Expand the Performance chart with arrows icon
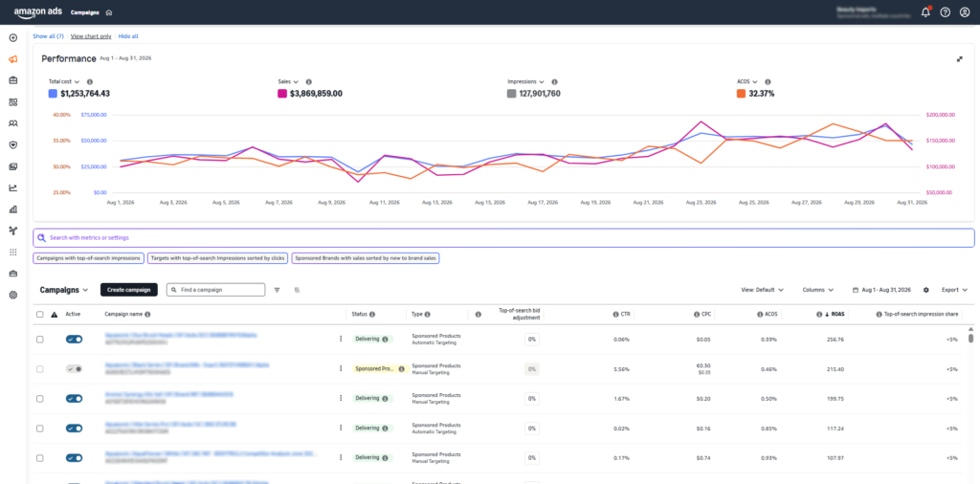This screenshot has width=980, height=484. click(959, 59)
